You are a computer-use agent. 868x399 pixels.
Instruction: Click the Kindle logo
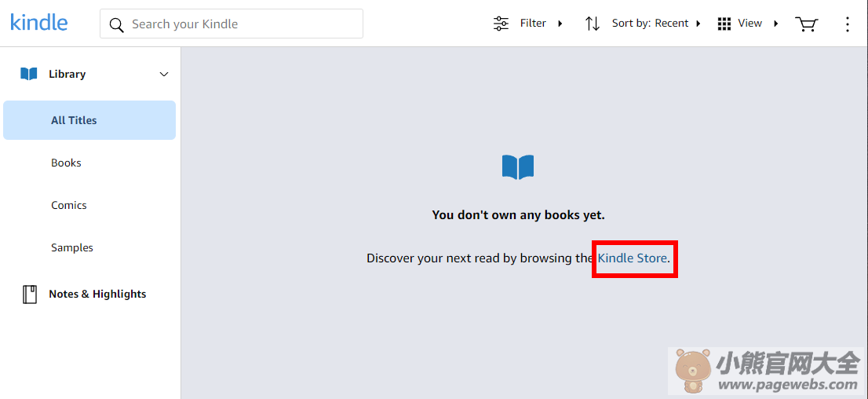point(38,22)
